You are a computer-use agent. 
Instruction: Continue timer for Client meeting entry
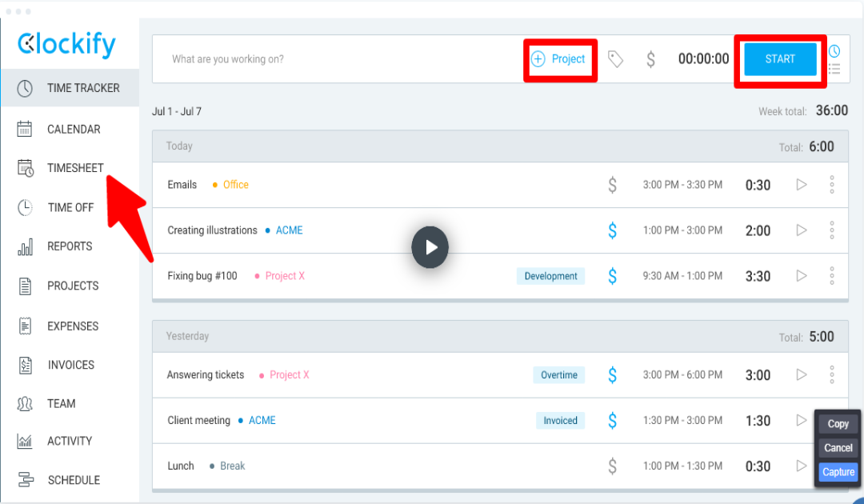802,420
